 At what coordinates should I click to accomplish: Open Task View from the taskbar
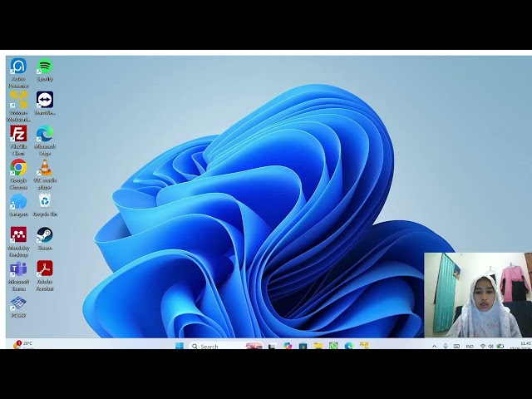click(x=272, y=346)
